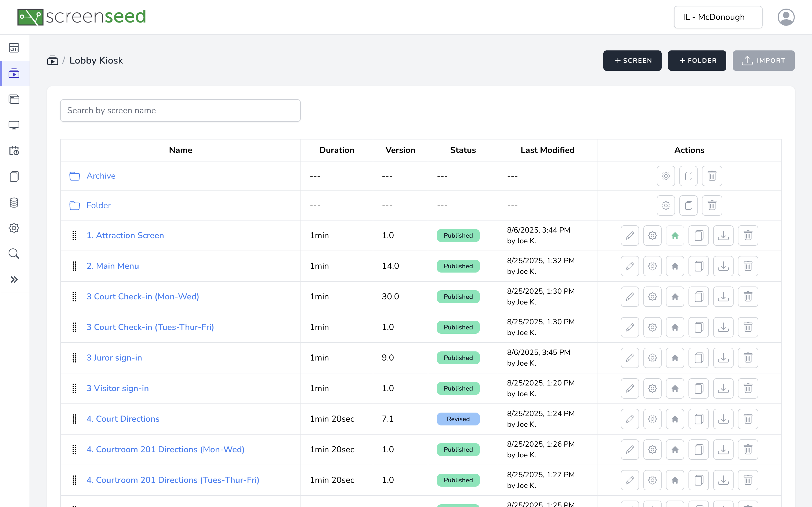The image size is (812, 507).
Task: Open 4. Courtroom 201 Directions (Mon-Wed) link
Action: pyautogui.click(x=165, y=449)
